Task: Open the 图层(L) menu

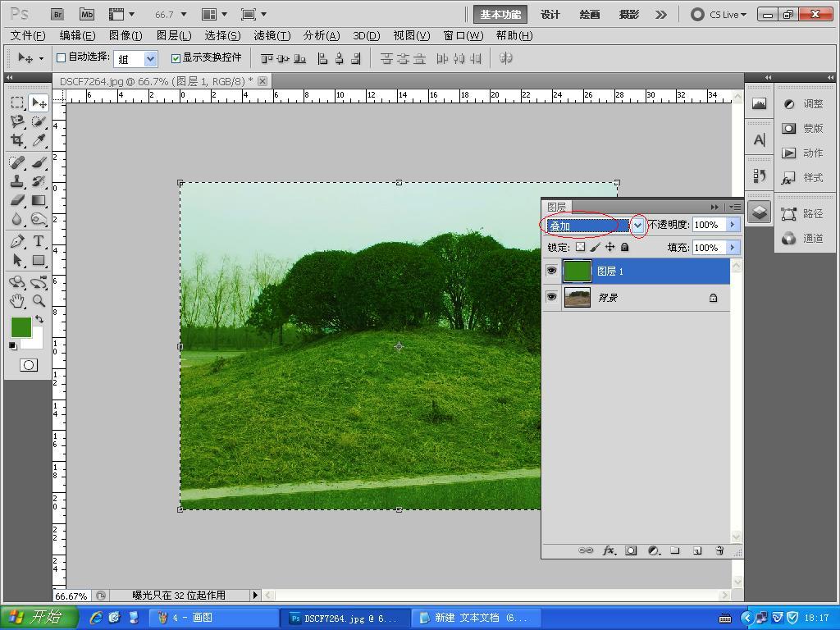Action: click(x=174, y=35)
